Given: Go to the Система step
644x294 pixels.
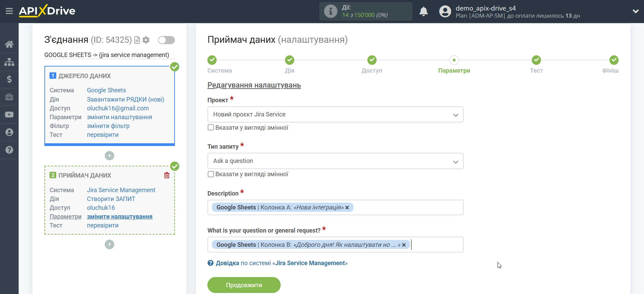Looking at the screenshot, I should 212,60.
